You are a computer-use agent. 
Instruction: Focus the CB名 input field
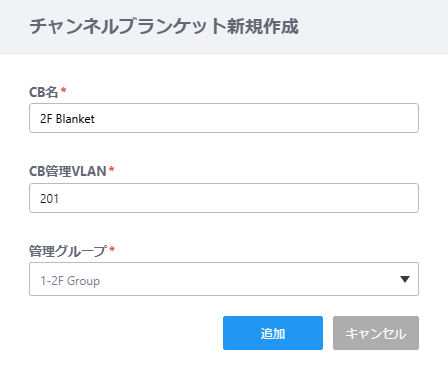coord(224,118)
